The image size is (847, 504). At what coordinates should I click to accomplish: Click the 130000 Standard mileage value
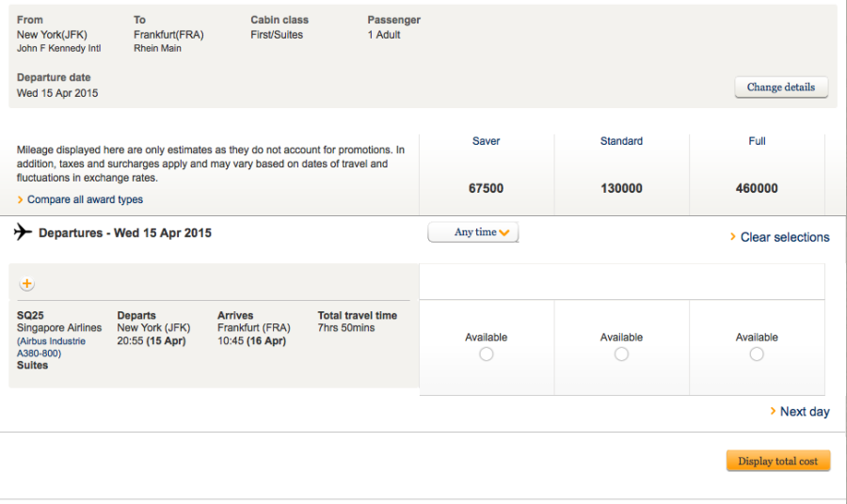coord(621,188)
